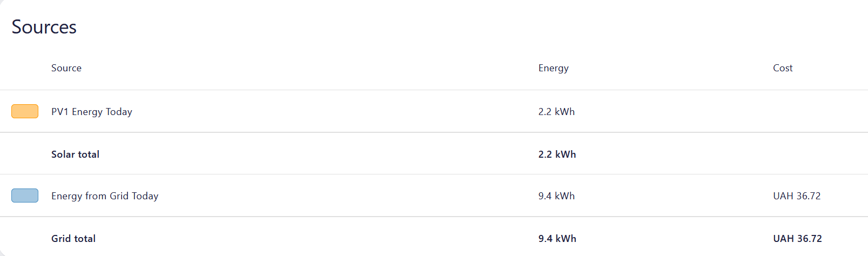Image resolution: width=868 pixels, height=256 pixels.
Task: Select the Cost column header
Action: coord(783,68)
